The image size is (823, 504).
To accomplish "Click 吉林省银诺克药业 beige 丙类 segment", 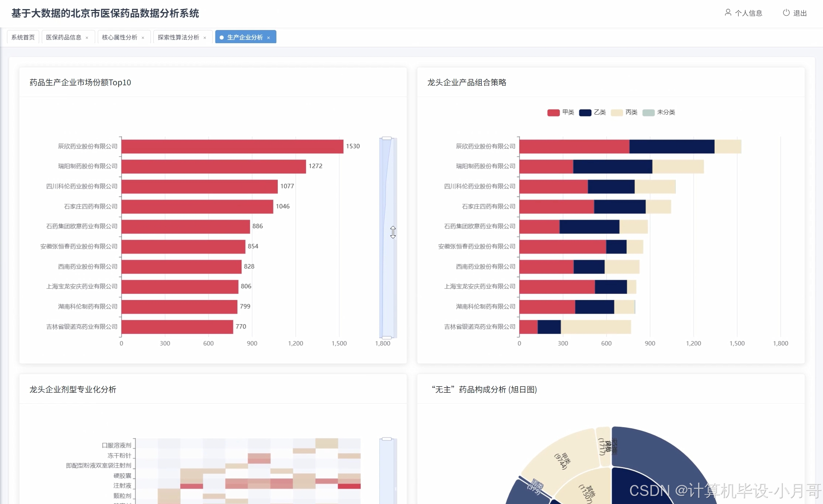I will click(x=596, y=327).
